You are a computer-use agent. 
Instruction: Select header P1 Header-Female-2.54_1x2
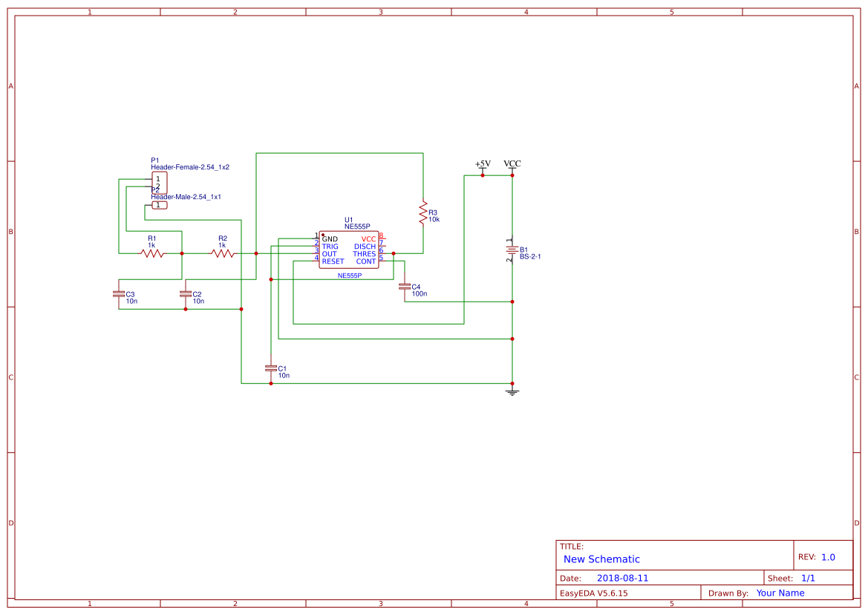point(159,181)
